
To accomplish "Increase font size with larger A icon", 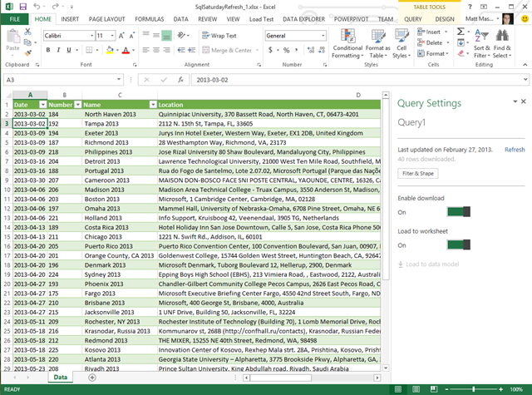I will (x=121, y=35).
